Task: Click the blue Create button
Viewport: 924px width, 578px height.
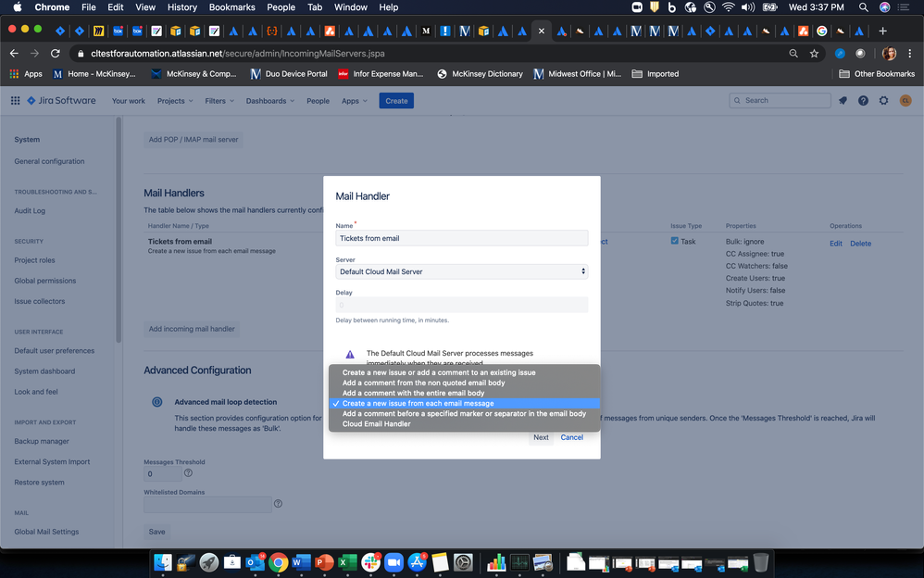Action: pyautogui.click(x=396, y=101)
